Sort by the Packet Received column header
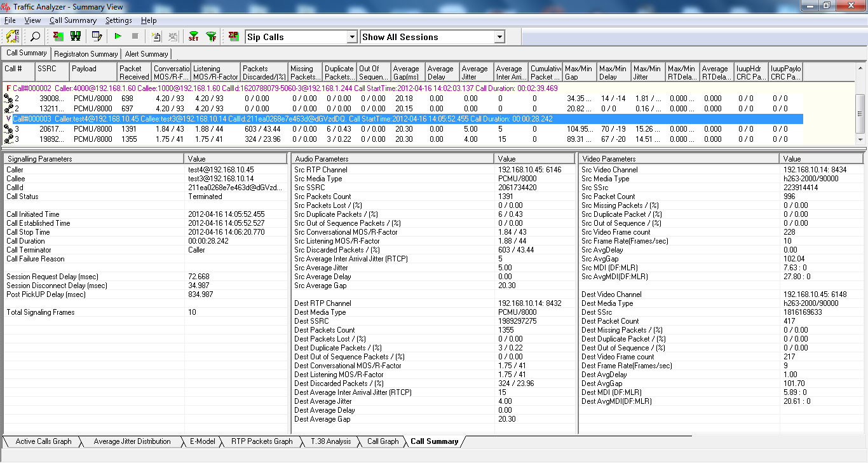The width and height of the screenshot is (868, 463). [134, 72]
